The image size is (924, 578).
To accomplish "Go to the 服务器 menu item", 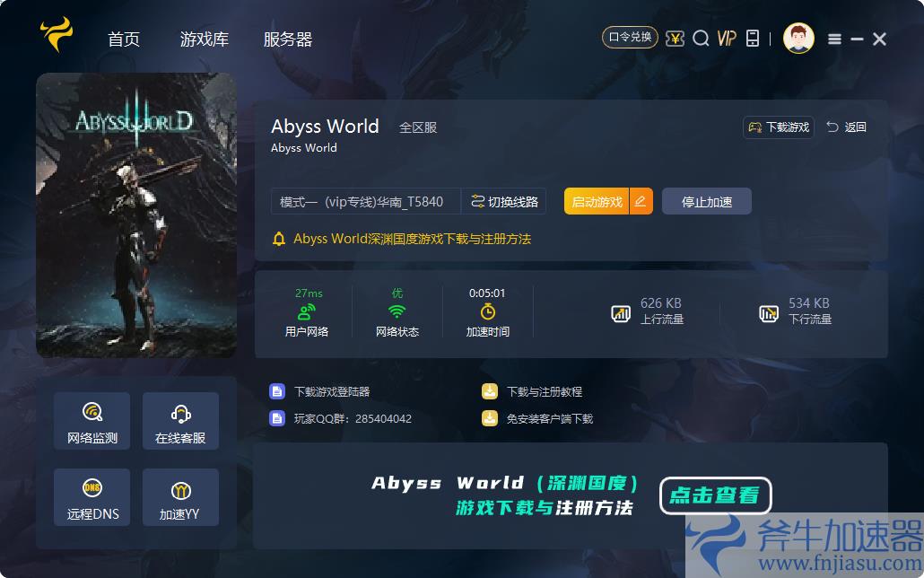I will (288, 39).
